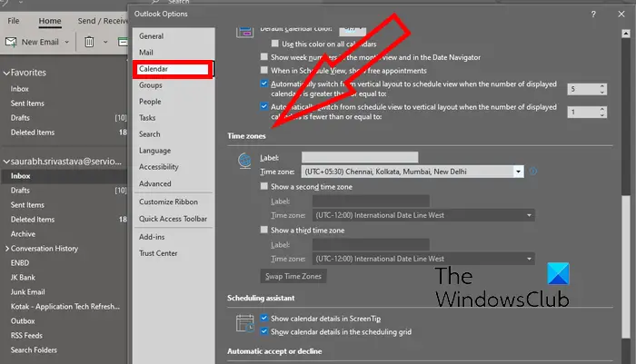Switch to the Send / Receive tab
The width and height of the screenshot is (636, 364).
tap(103, 21)
